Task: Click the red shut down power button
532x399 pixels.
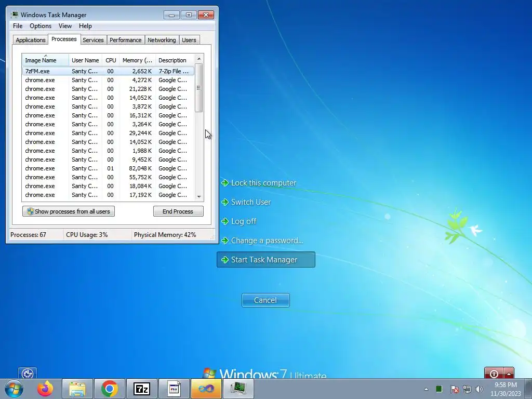Action: 494,374
